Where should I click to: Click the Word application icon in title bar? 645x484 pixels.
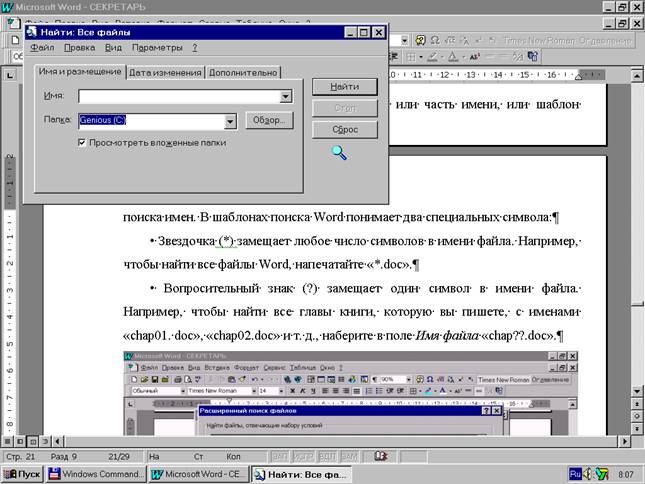pyautogui.click(x=8, y=7)
